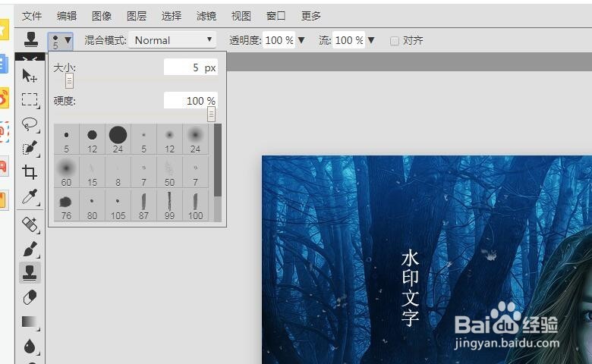The width and height of the screenshot is (592, 364).
Task: Open the 编辑 menu
Action: [x=67, y=16]
